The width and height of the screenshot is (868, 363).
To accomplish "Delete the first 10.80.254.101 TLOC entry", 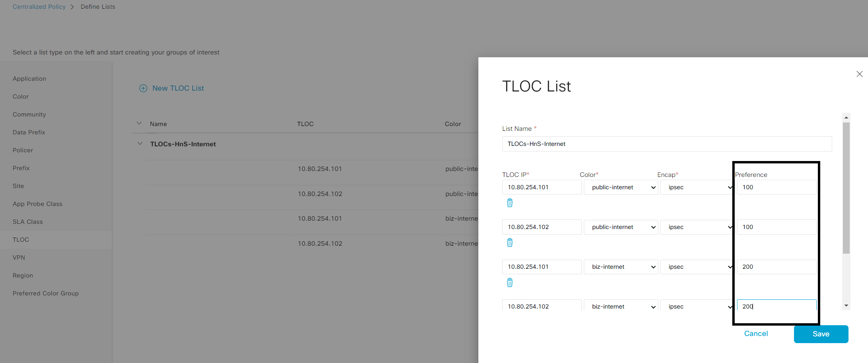I will click(510, 203).
